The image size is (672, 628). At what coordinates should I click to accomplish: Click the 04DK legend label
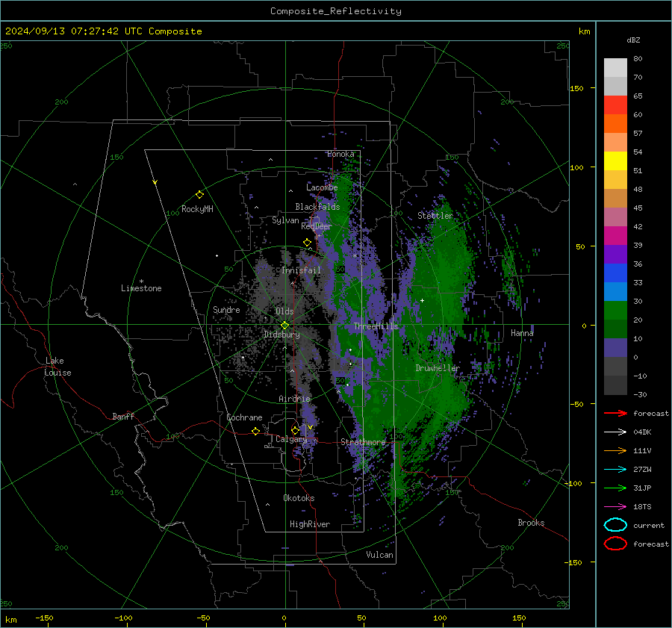click(x=642, y=432)
